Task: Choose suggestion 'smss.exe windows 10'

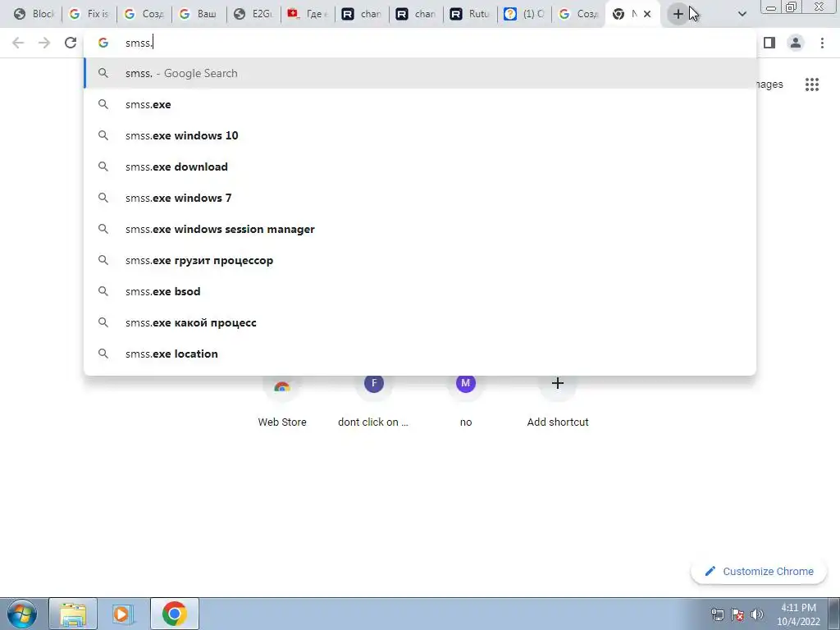Action: 420,135
